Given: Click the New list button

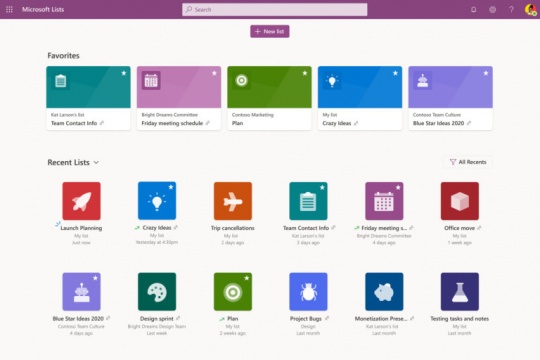Looking at the screenshot, I should point(270,31).
